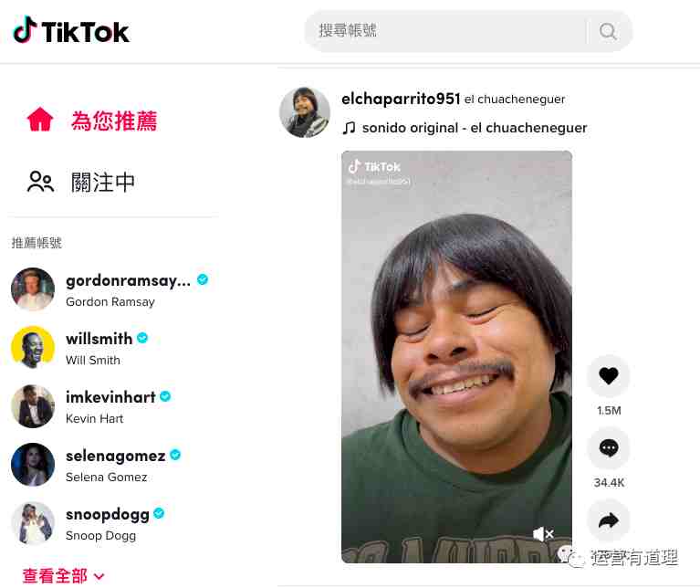This screenshot has height=588, width=700.
Task: Click the red home icon
Action: [x=40, y=120]
